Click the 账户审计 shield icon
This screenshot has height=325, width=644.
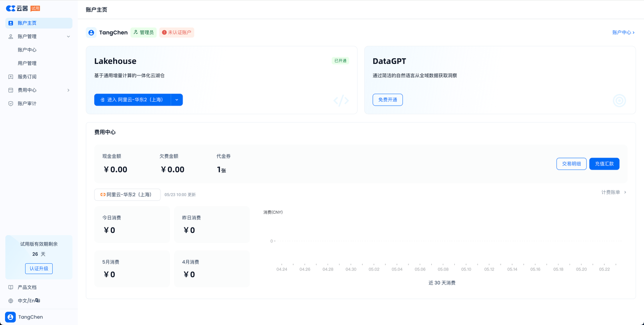11,104
